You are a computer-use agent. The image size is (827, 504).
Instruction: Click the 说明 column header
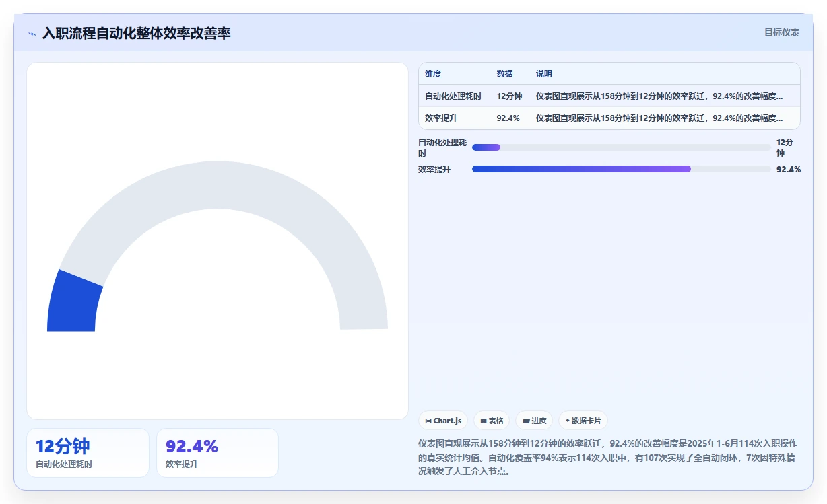click(543, 74)
